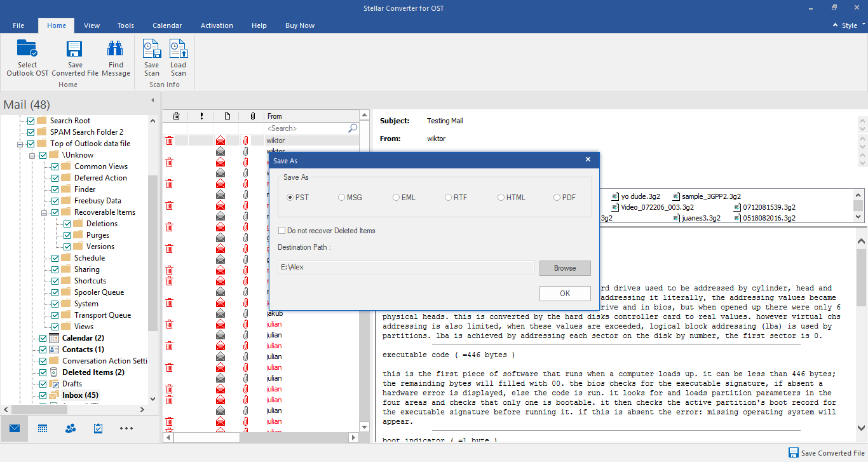This screenshot has width=868, height=462.
Task: Uncheck the Inbox (45) folder
Action: point(43,395)
